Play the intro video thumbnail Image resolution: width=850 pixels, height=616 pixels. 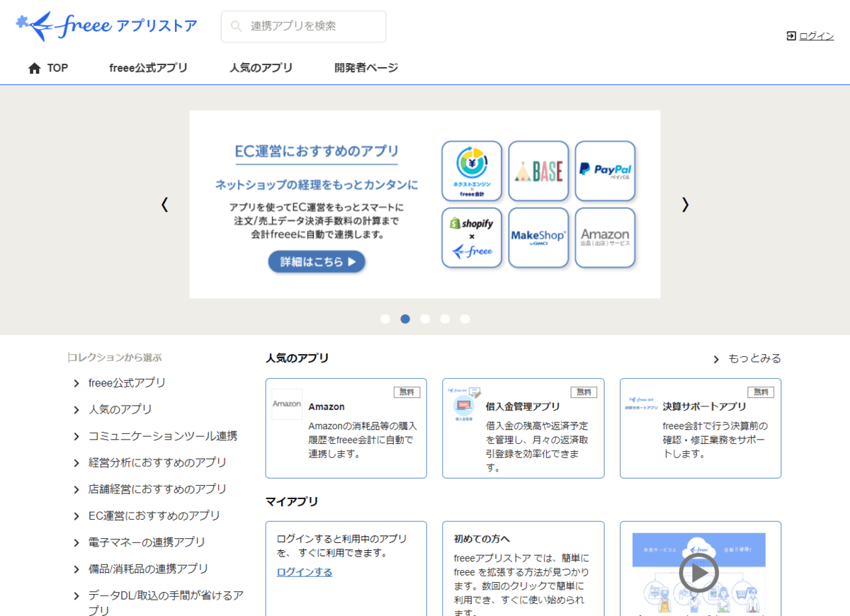tap(698, 573)
